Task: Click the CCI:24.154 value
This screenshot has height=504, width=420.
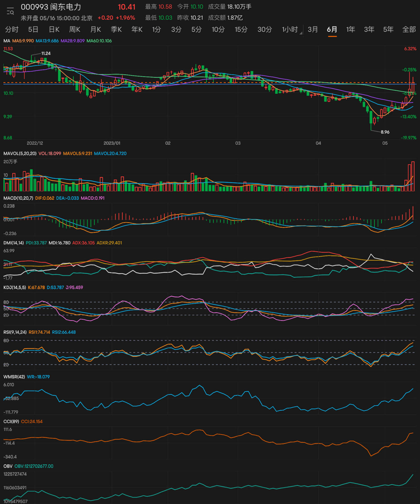Action: (x=32, y=421)
